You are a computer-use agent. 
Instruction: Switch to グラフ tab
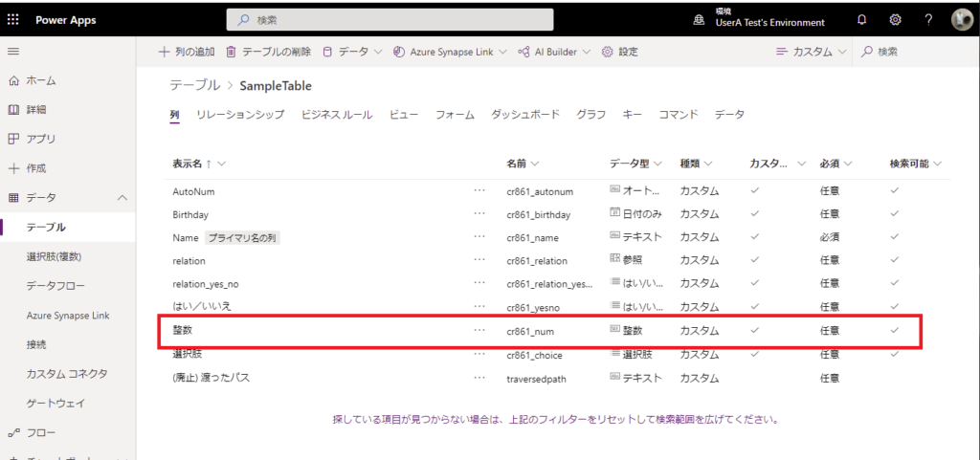click(x=590, y=115)
